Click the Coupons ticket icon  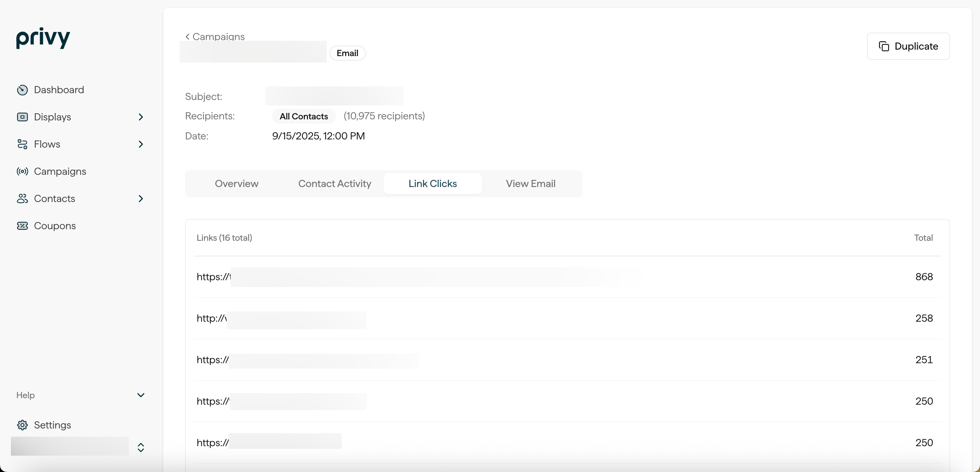(22, 226)
